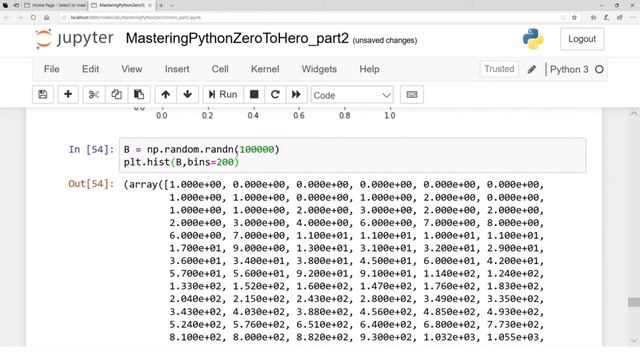This screenshot has width=640, height=360.
Task: Click the scrollbar down arrow
Action: coord(633,340)
